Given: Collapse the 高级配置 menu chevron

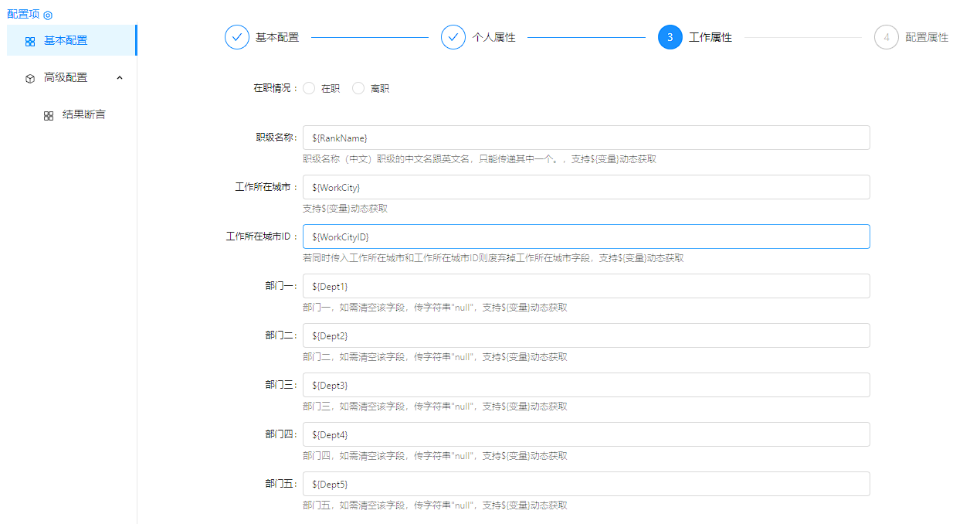Looking at the screenshot, I should pos(120,77).
